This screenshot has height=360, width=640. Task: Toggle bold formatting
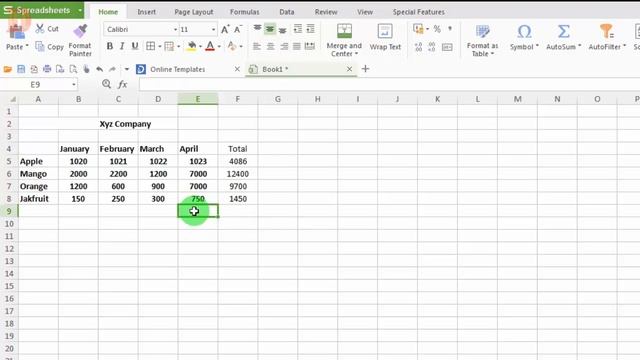109,46
